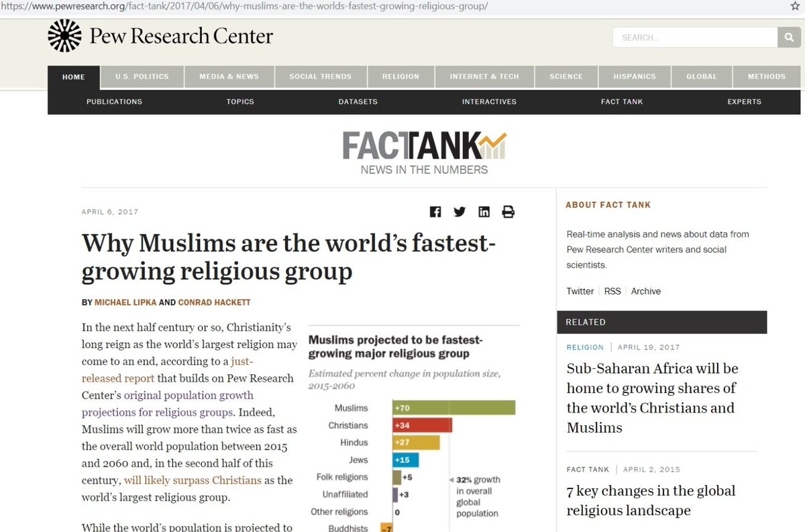This screenshot has height=532, width=805.
Task: Go to Topics section
Action: [x=240, y=102]
